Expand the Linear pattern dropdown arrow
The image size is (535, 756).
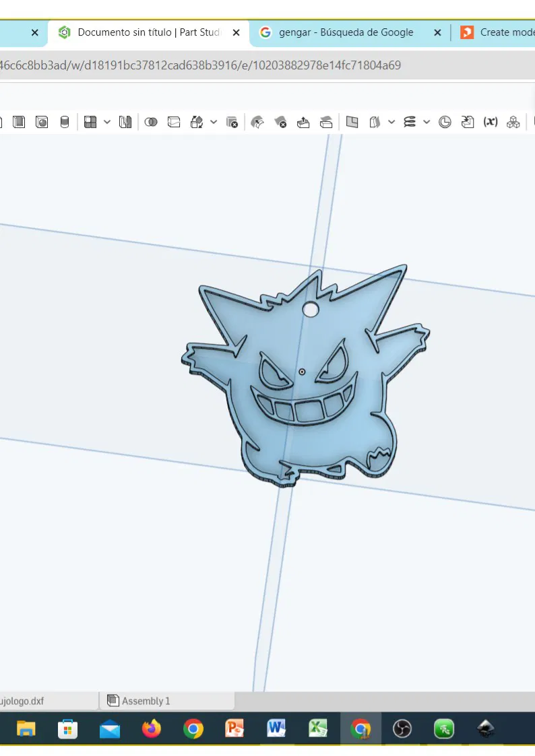tap(107, 122)
